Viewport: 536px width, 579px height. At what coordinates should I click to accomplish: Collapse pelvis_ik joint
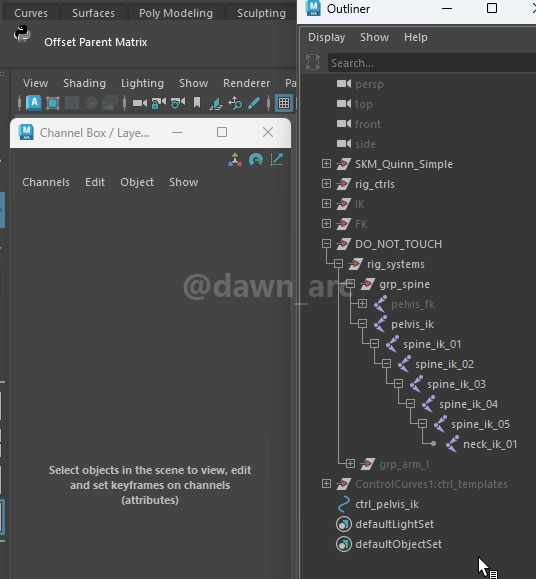pos(362,323)
